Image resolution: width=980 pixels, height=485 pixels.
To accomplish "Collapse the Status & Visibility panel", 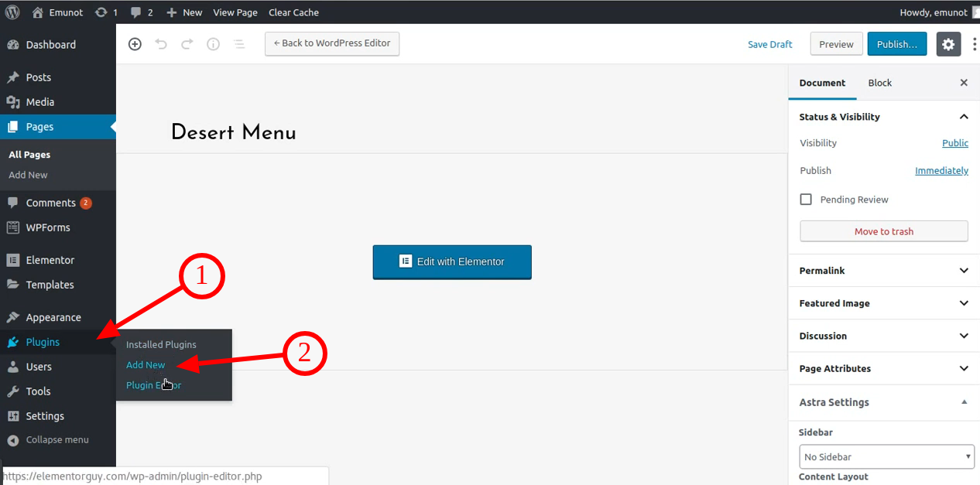I will click(x=964, y=116).
